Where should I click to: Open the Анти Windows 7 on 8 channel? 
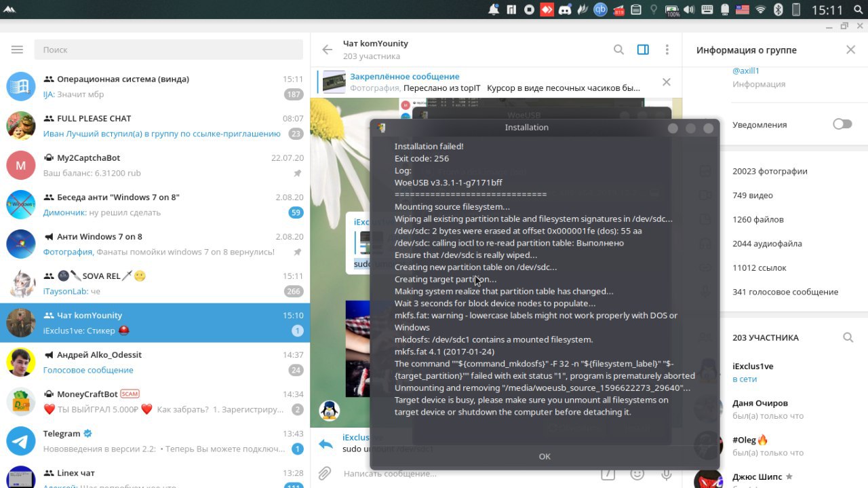click(x=155, y=244)
